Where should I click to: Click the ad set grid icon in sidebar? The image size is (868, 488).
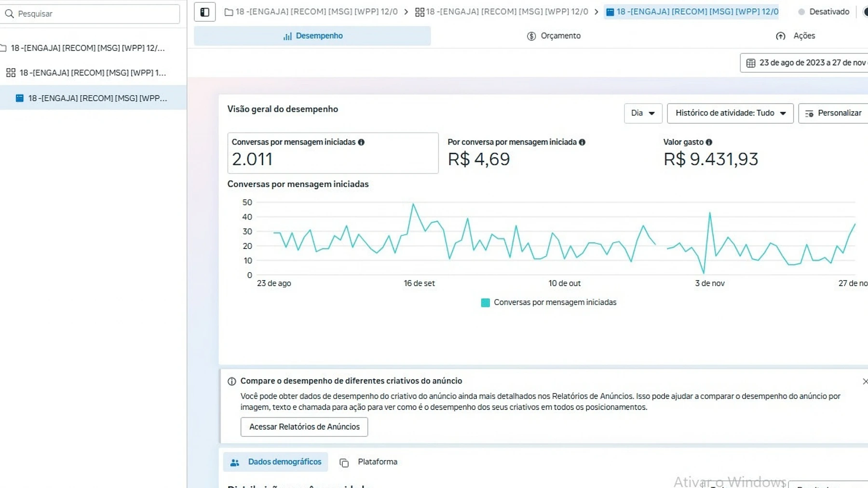(x=11, y=73)
